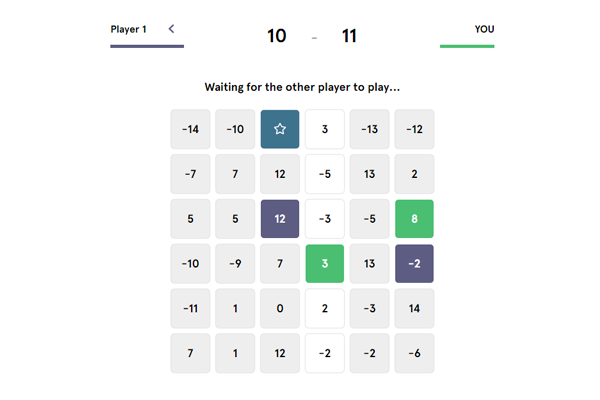Viewport: 600px width, 400px height.
Task: Click the Player 1 label
Action: tap(129, 29)
